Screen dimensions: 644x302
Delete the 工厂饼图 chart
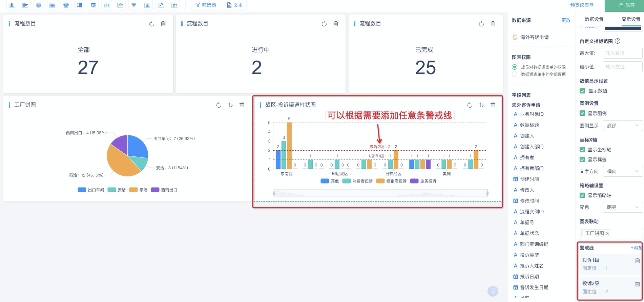(x=242, y=105)
